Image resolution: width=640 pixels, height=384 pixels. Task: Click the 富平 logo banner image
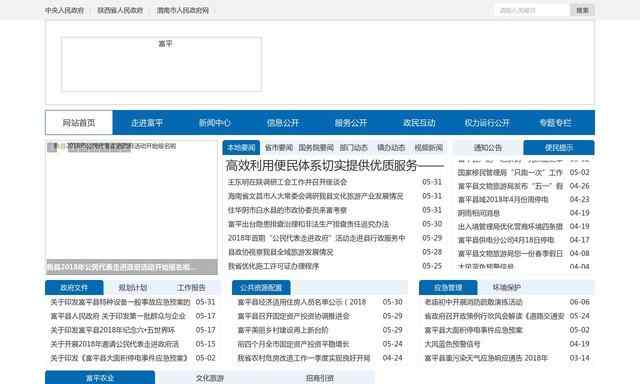point(162,64)
